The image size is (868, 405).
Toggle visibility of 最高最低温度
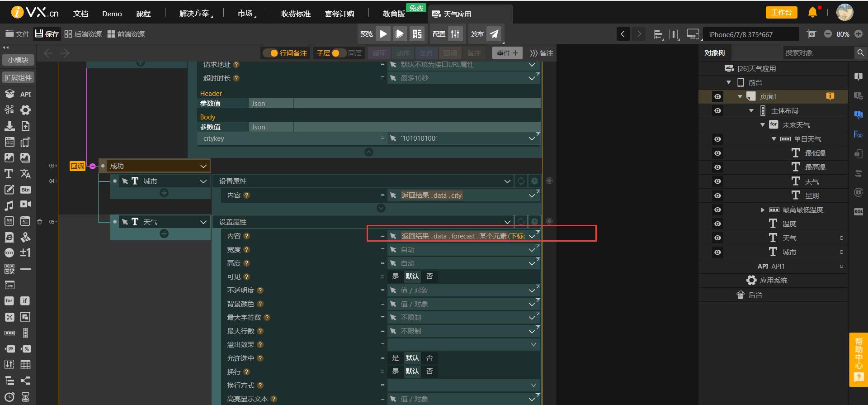717,210
